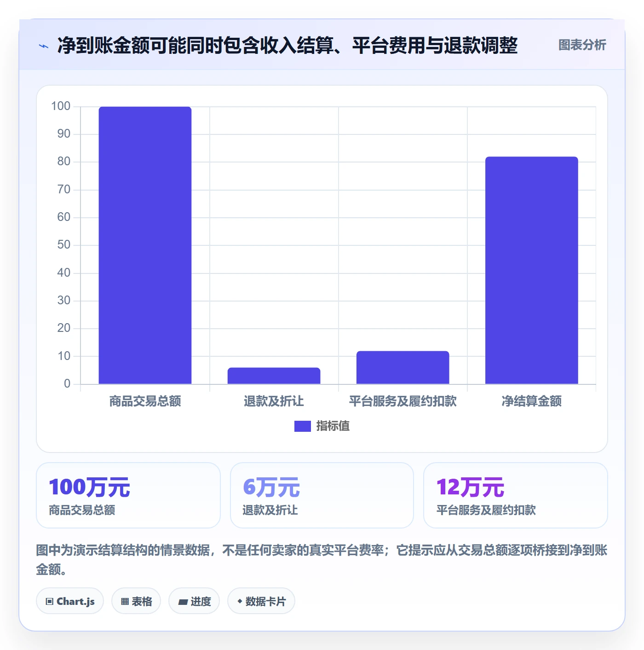
Task: Open the 数据卡片 tag chip
Action: coord(261,601)
